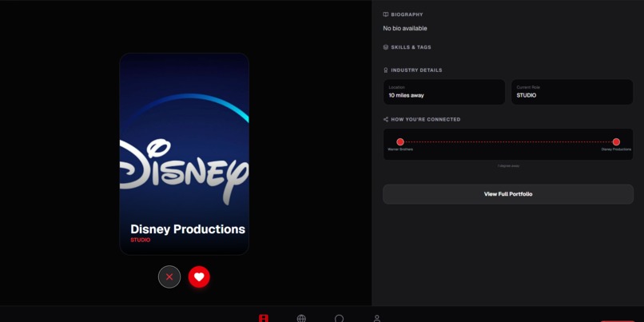Image resolution: width=644 pixels, height=322 pixels.
Task: Click the red STUDIO label on card
Action: point(141,240)
